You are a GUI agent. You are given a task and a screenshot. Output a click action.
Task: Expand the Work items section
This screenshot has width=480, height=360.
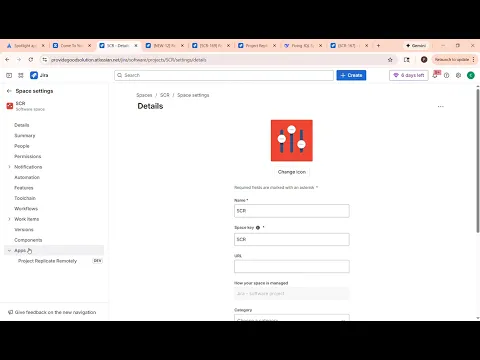tap(9, 219)
